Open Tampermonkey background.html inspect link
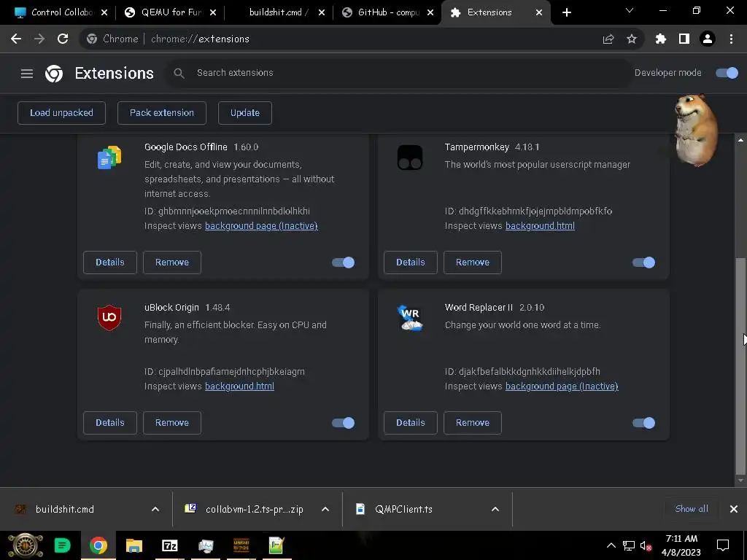 tap(540, 226)
